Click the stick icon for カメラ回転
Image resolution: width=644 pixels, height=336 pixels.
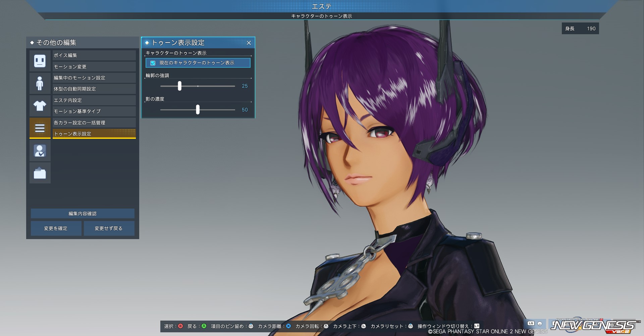pyautogui.click(x=326, y=326)
